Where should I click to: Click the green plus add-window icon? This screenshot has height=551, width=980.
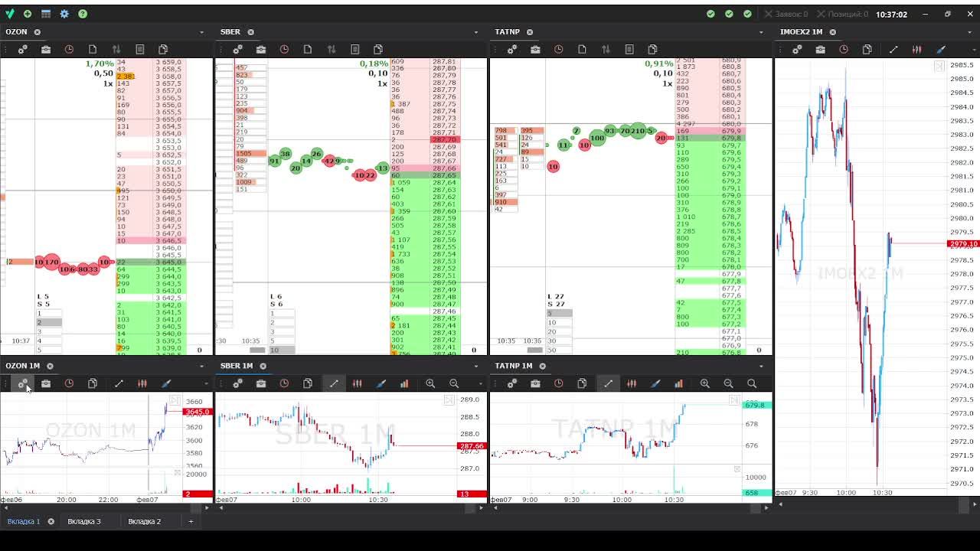tap(28, 14)
